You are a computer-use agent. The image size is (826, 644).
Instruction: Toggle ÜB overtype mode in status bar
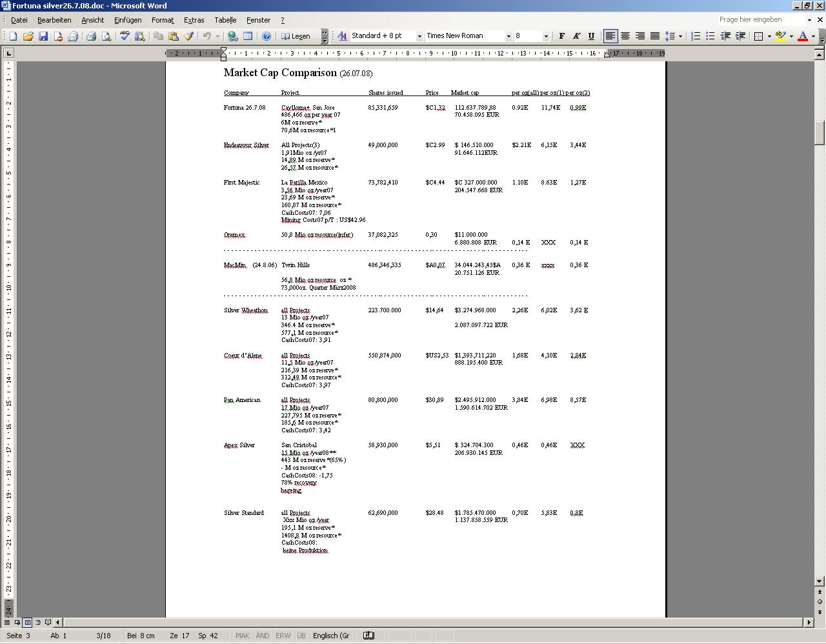click(x=301, y=636)
